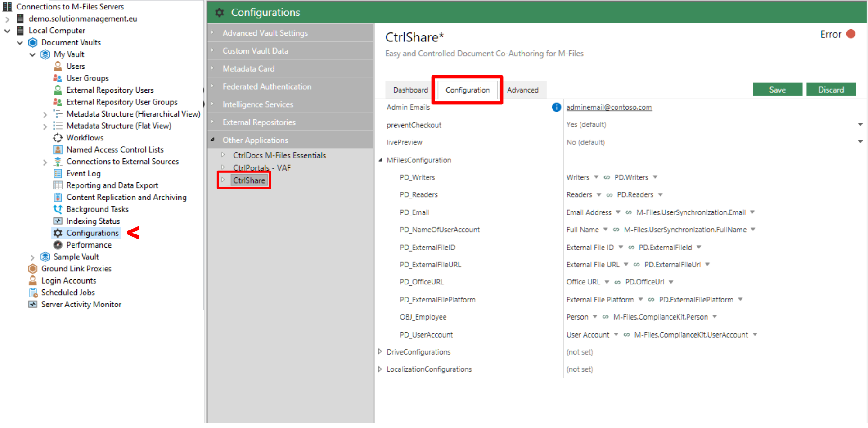Viewport: 868px width, 428px height.
Task: Click the blue info icon beside Admin Emails
Action: tap(556, 107)
